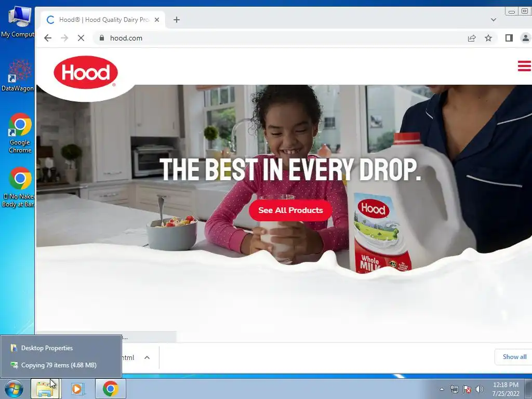
Task: Click the forward navigation arrow
Action: pyautogui.click(x=64, y=38)
